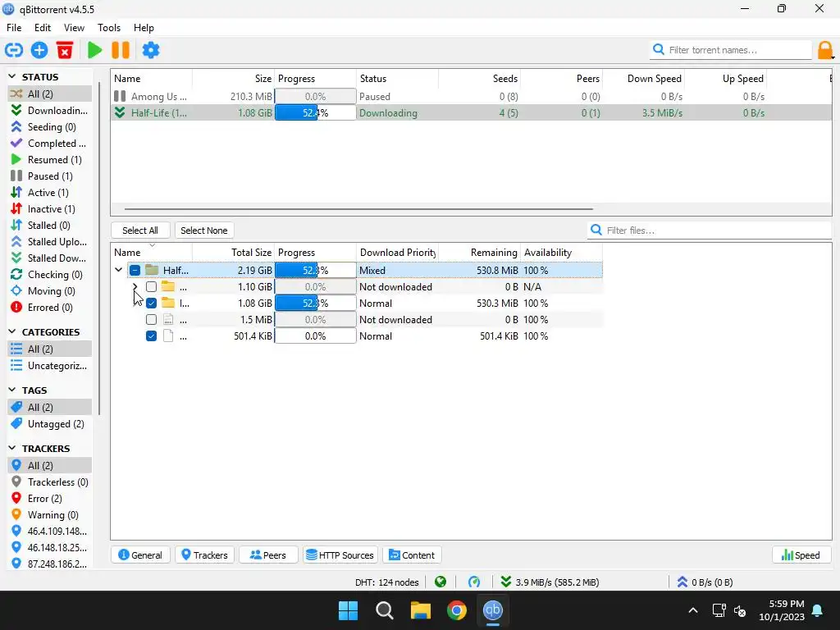The width and height of the screenshot is (840, 630).
Task: Click the Windows Start button
Action: click(348, 610)
